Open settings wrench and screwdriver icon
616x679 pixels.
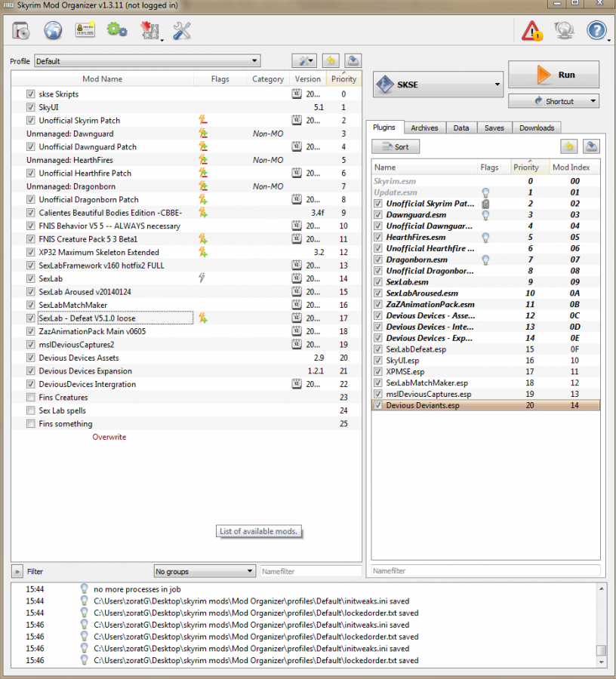(182, 31)
